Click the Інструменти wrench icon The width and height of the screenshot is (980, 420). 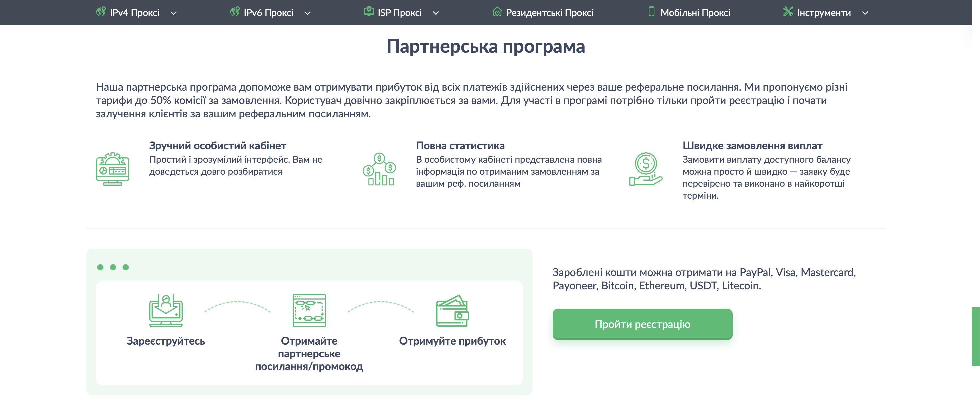click(788, 12)
